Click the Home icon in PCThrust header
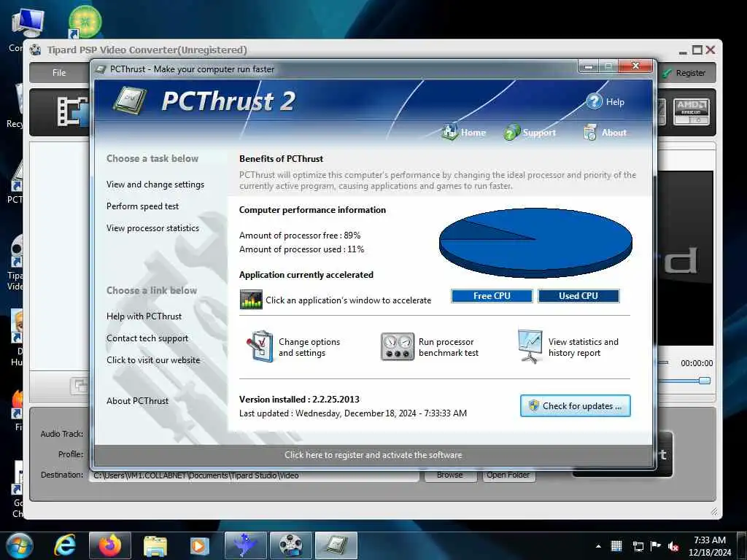Screen dimensions: 747x560 click(x=449, y=132)
